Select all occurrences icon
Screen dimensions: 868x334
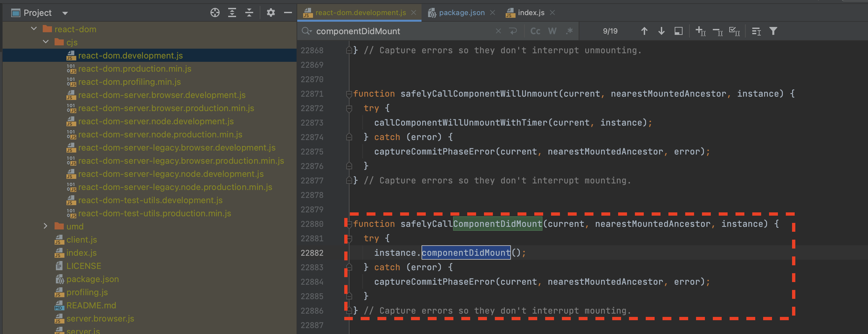[735, 31]
